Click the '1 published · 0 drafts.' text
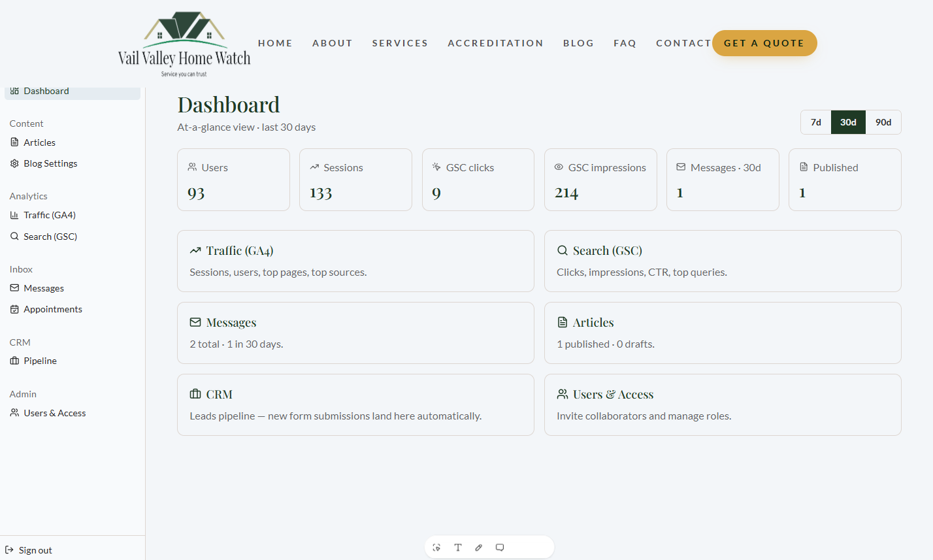The height and width of the screenshot is (560, 933). coord(606,344)
